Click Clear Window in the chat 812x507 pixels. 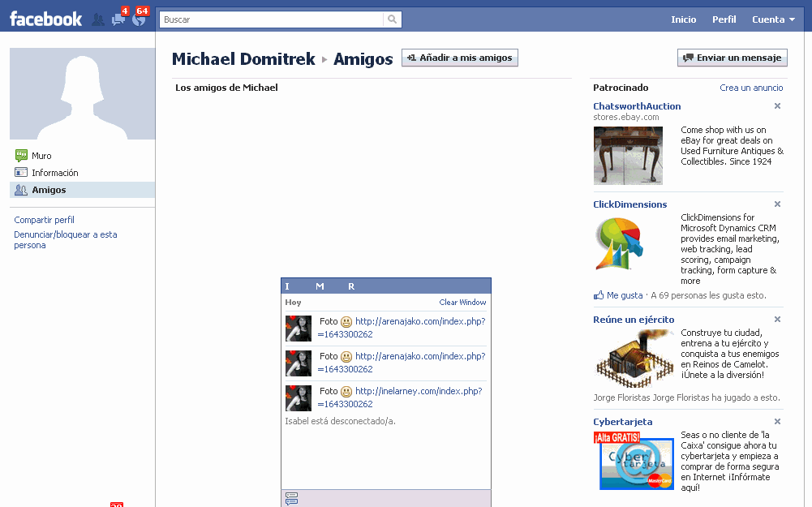[x=462, y=303]
